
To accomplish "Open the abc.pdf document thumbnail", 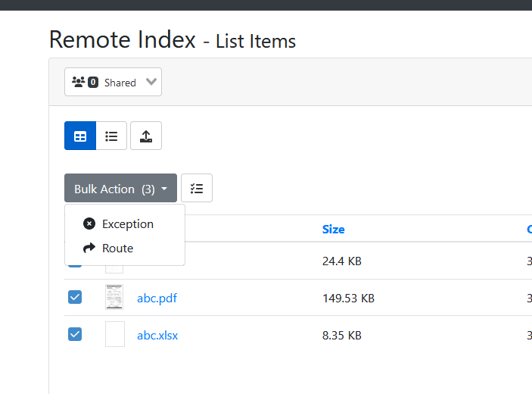I will pyautogui.click(x=114, y=298).
